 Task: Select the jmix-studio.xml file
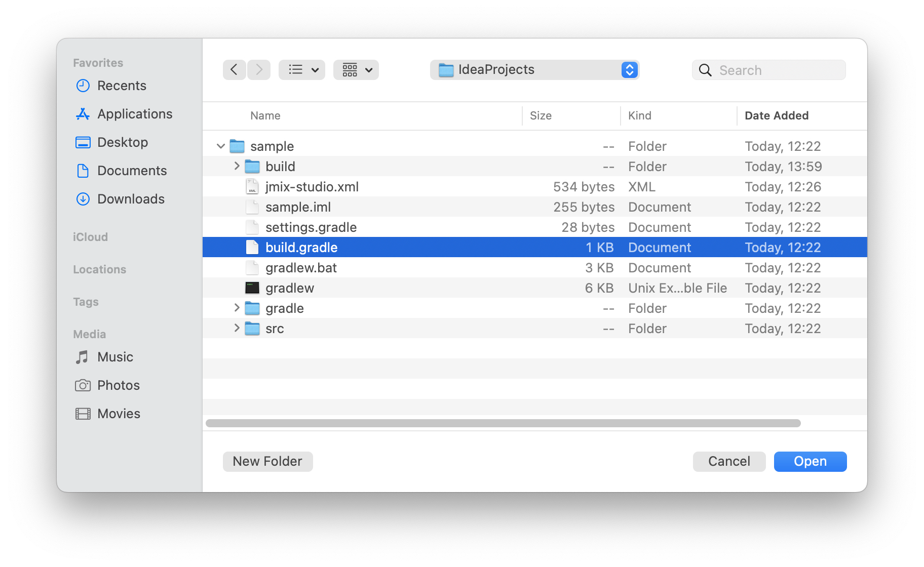pos(312,187)
